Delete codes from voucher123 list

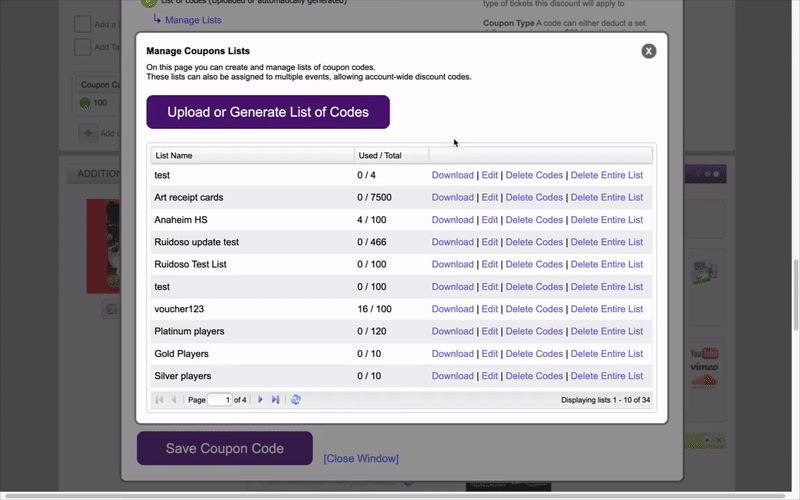[534, 309]
